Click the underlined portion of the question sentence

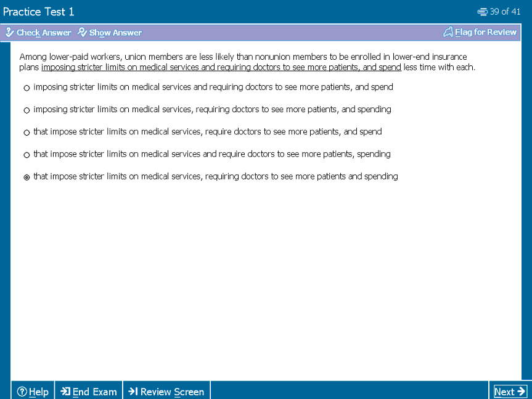[221, 67]
